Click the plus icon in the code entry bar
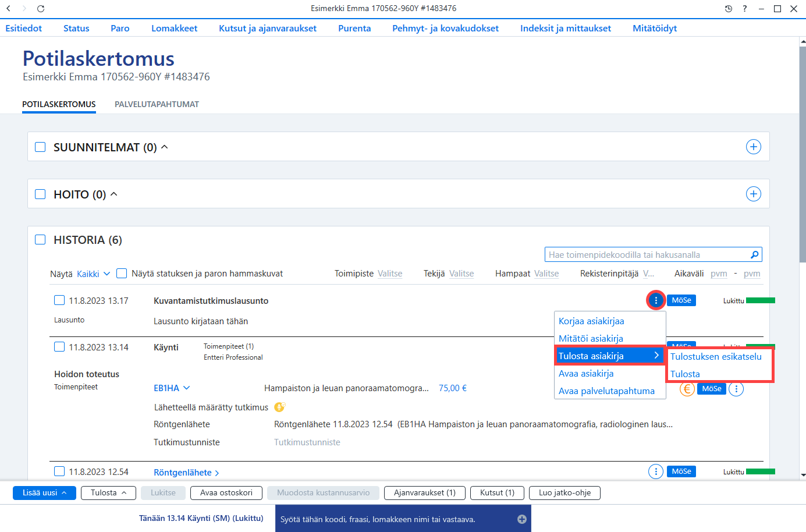This screenshot has width=806, height=532. (x=522, y=519)
